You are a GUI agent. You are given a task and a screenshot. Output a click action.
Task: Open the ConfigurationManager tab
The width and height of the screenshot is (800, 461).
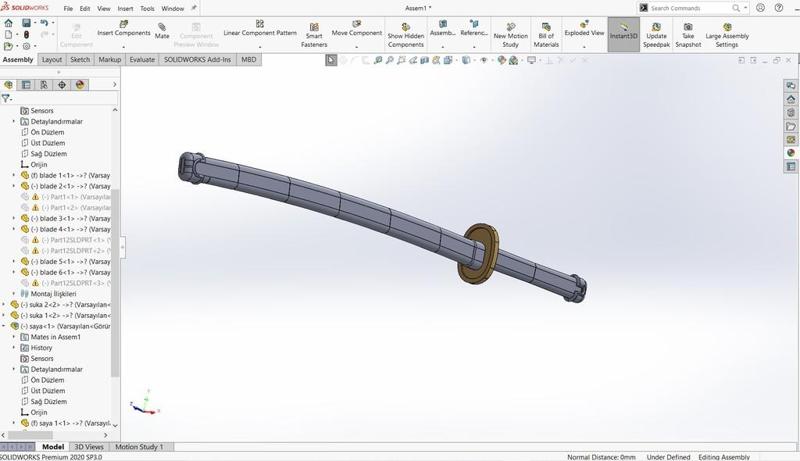pos(44,85)
